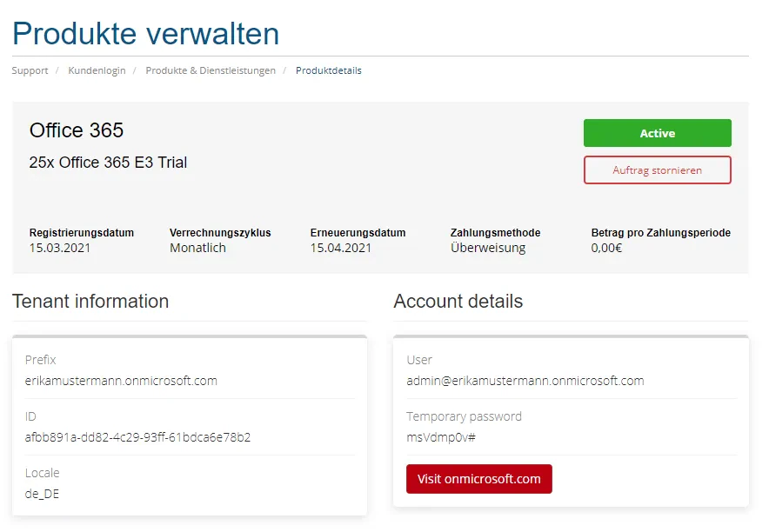Viewport: 769px width, 532px height.
Task: Click registration date 15.03.2021
Action: coord(60,248)
